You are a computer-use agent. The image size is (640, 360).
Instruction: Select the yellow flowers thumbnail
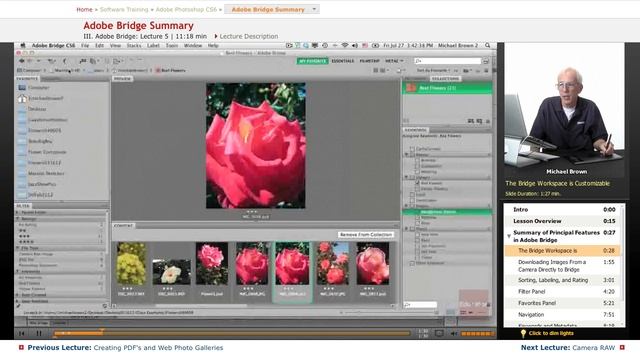tap(131, 263)
